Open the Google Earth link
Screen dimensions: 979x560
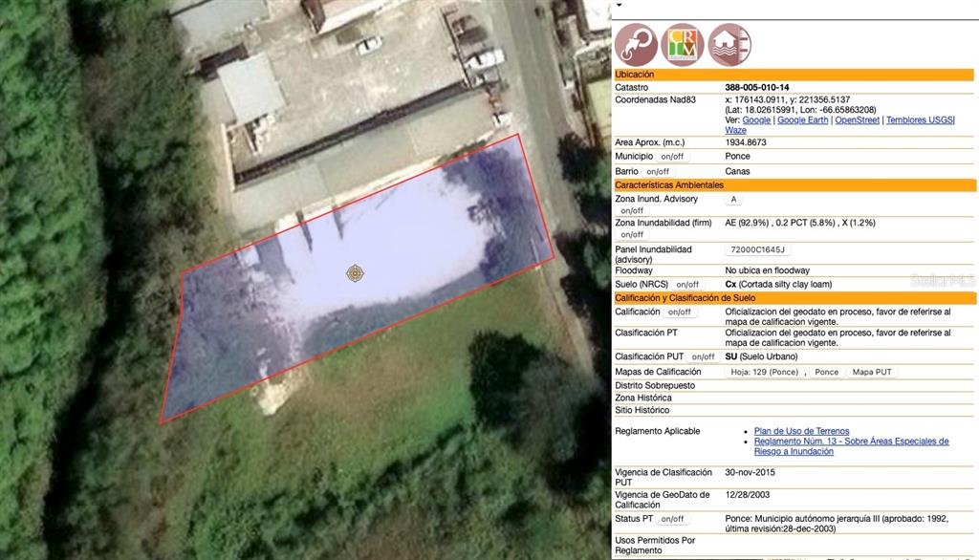click(x=802, y=120)
